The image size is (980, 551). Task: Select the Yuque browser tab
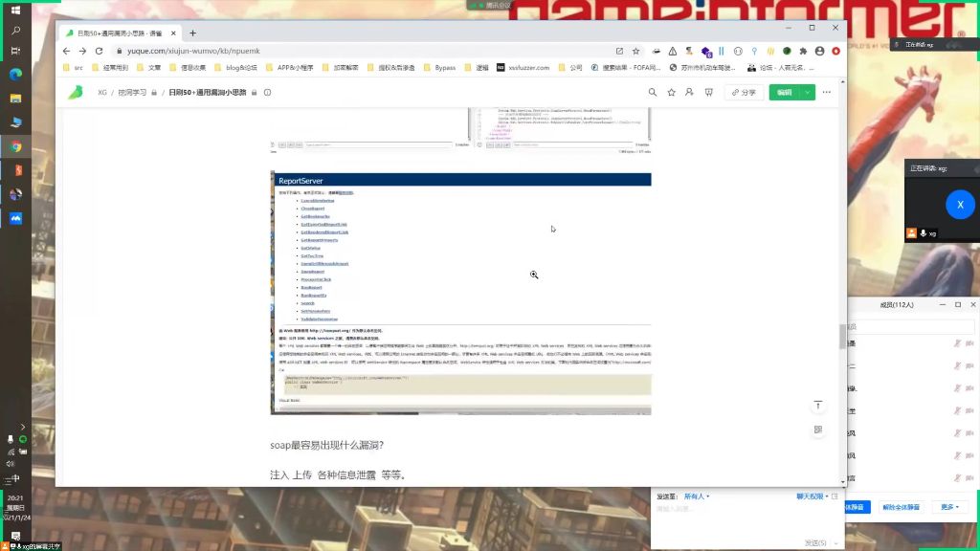pos(119,33)
